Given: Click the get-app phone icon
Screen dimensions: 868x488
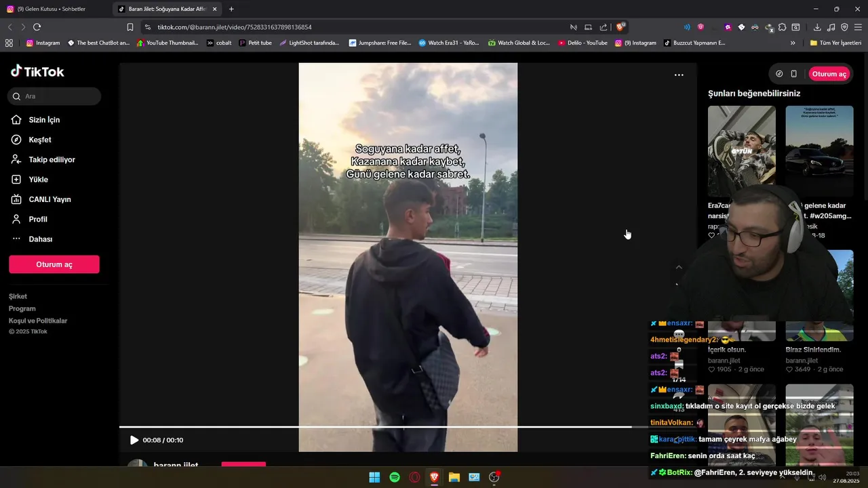Looking at the screenshot, I should coord(794,74).
